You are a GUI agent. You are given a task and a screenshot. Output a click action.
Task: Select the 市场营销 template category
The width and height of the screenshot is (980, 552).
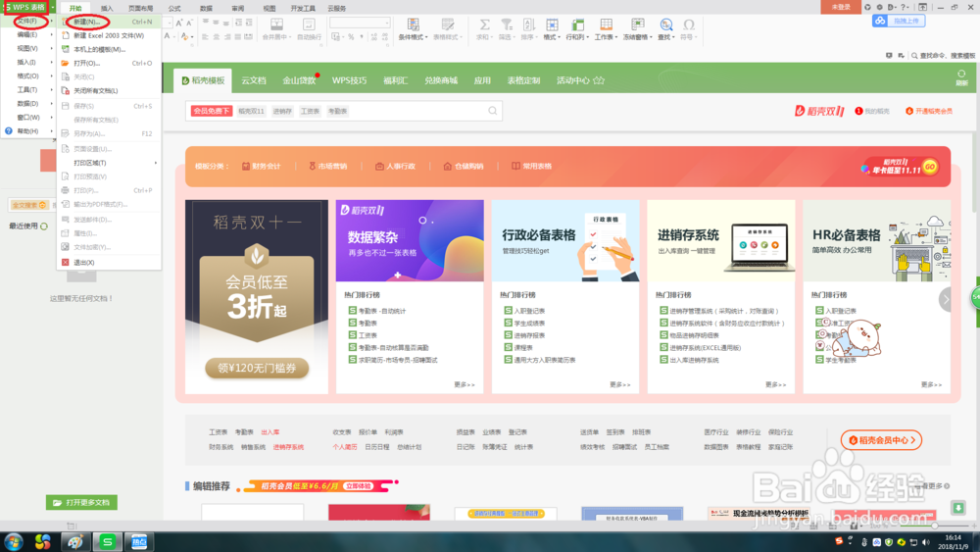coord(327,167)
